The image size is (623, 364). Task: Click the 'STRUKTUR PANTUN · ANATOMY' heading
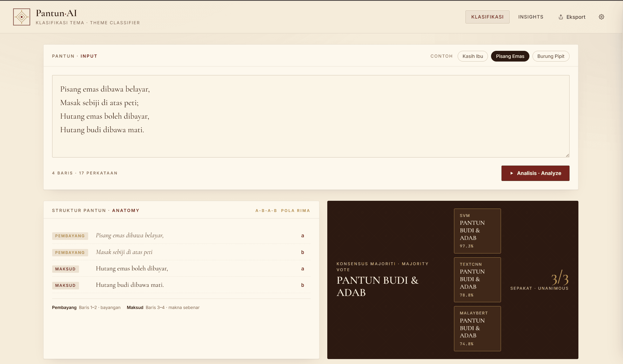click(96, 211)
